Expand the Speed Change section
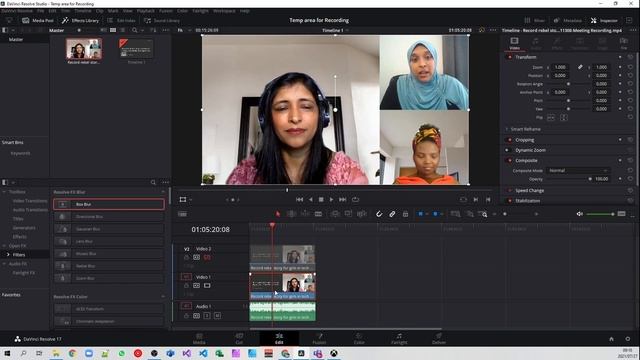Image resolution: width=640 pixels, height=360 pixels. coord(529,191)
